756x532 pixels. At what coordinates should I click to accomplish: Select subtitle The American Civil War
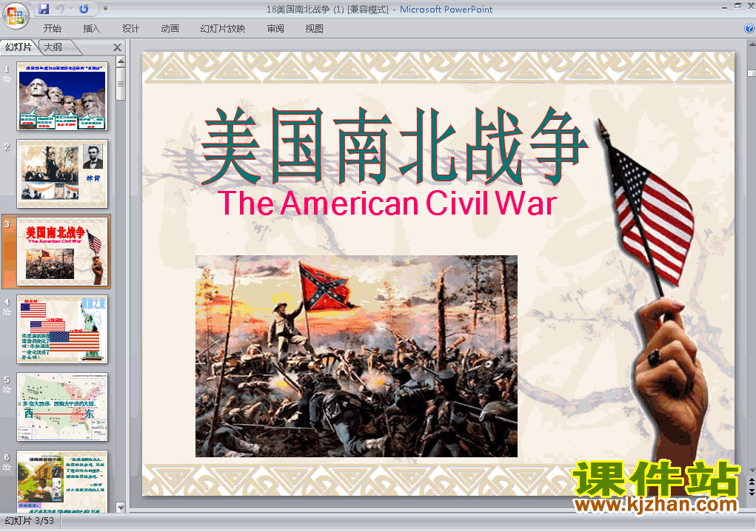tap(387, 203)
